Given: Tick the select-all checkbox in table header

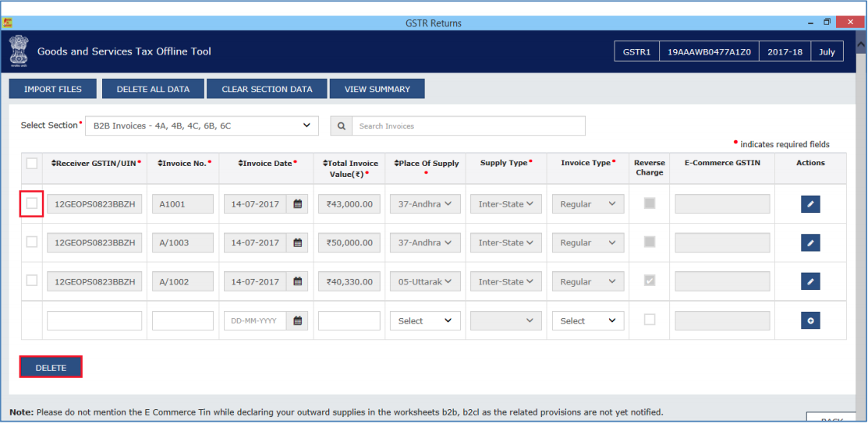Looking at the screenshot, I should coord(32,164).
